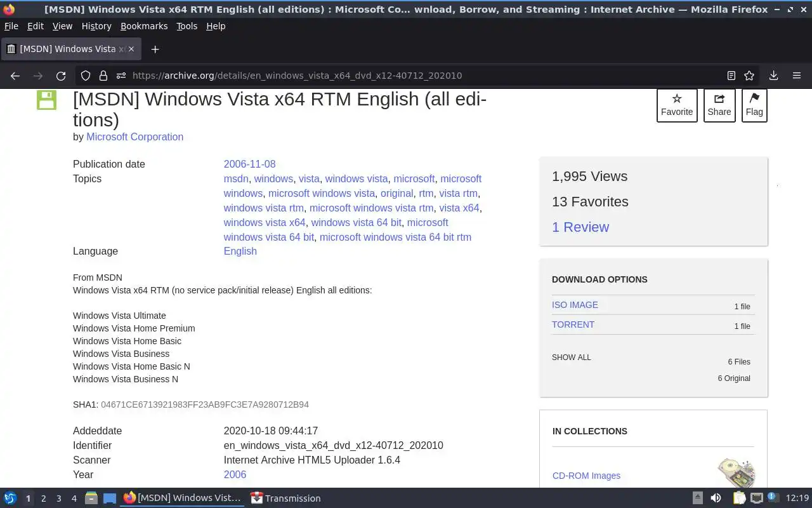812x508 pixels.
Task: Switch to workspace 3 in taskbar
Action: coord(58,498)
